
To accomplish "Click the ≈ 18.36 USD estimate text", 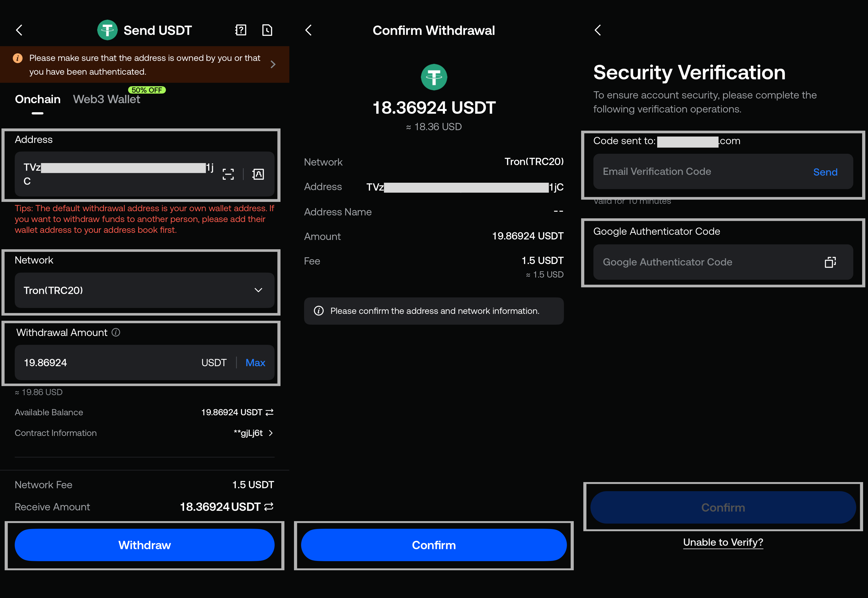I will click(x=434, y=127).
